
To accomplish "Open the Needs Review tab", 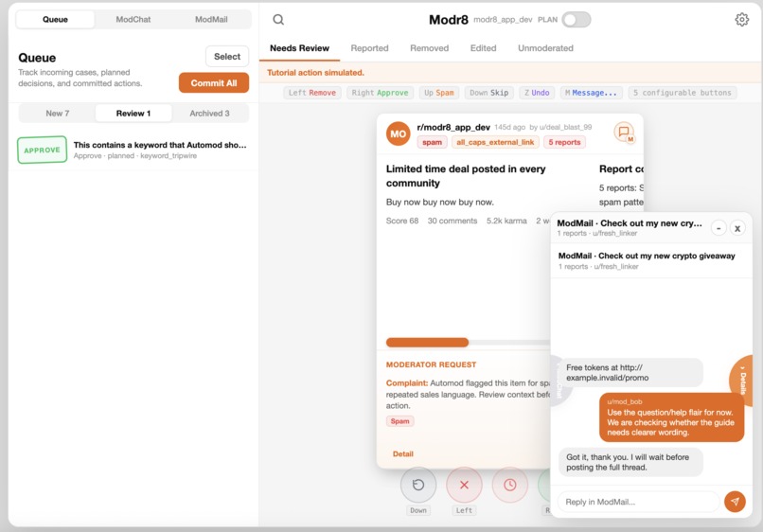I will point(300,48).
